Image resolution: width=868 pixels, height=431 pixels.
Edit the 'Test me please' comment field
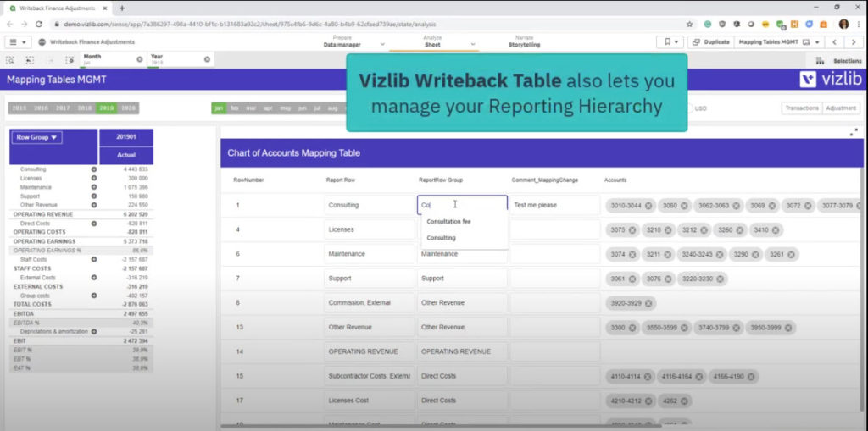click(554, 205)
